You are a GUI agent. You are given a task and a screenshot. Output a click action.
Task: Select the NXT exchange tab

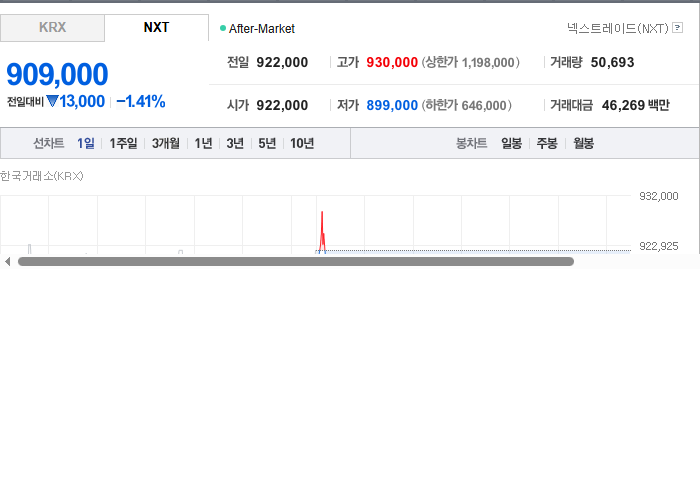click(156, 28)
